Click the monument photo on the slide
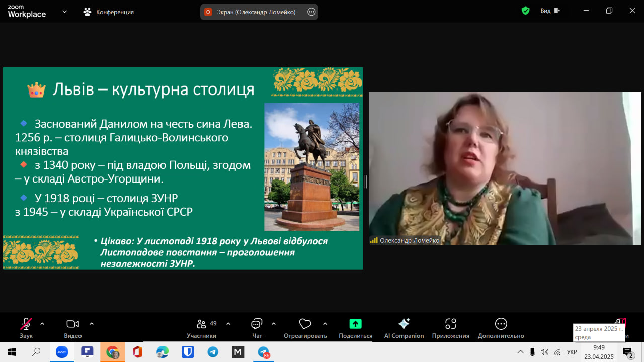 (312, 167)
